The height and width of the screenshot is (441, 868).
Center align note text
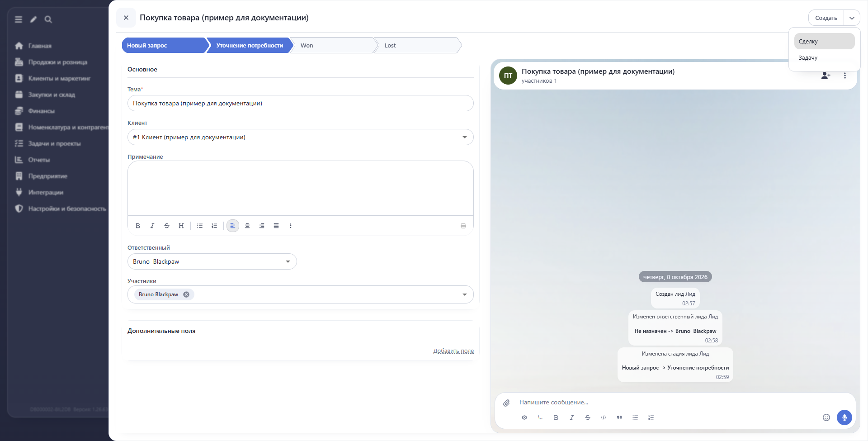pyautogui.click(x=247, y=226)
